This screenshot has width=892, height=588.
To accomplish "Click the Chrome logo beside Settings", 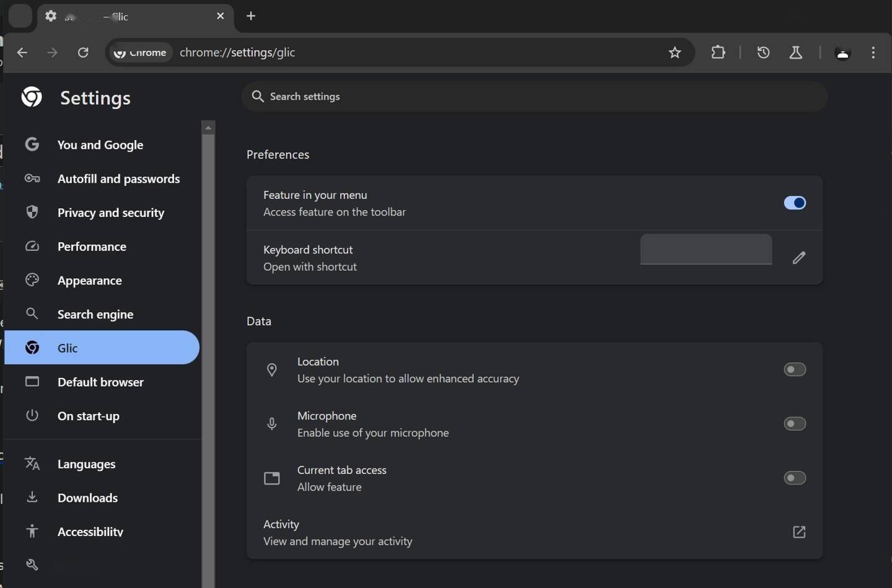I will point(32,97).
